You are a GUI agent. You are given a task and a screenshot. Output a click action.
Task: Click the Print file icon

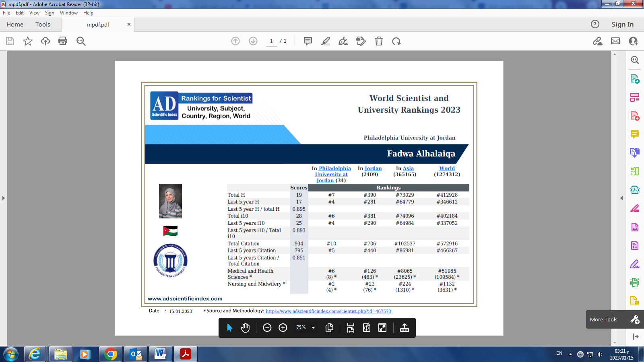[x=63, y=41]
